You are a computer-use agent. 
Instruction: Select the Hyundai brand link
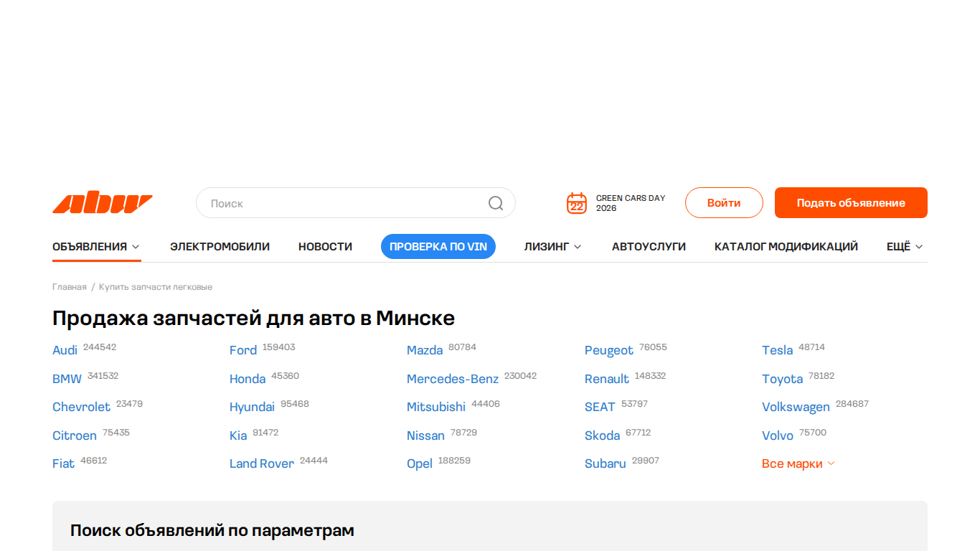(x=252, y=407)
